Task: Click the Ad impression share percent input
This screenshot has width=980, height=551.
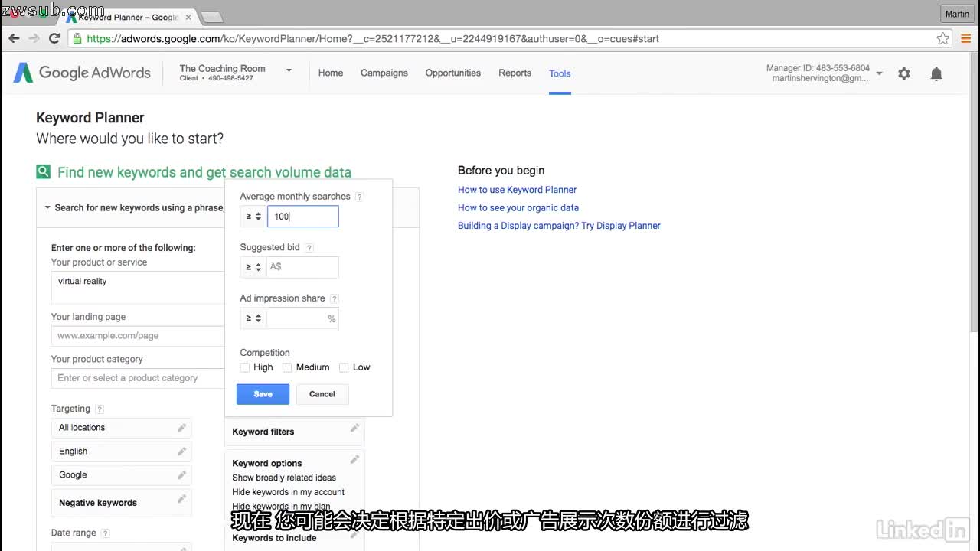Action: click(x=303, y=318)
